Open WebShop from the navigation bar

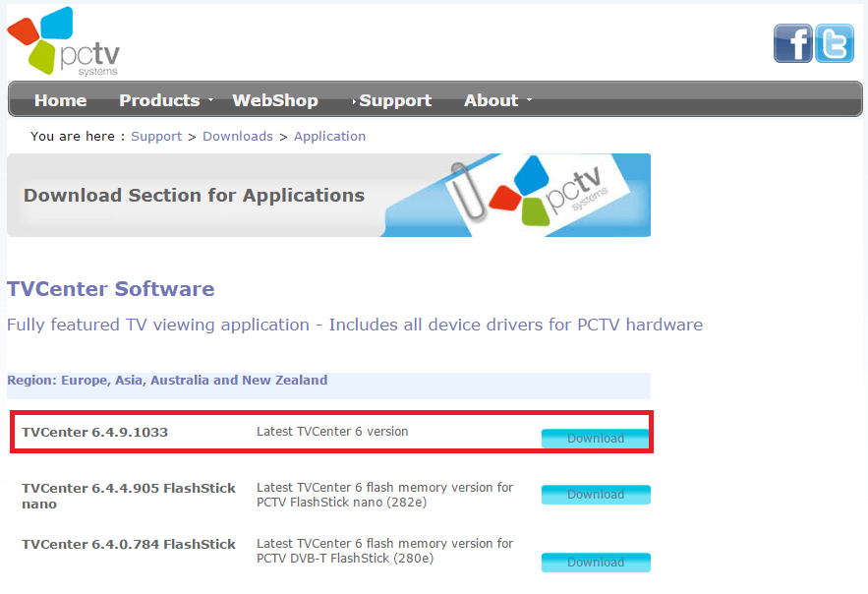click(275, 100)
